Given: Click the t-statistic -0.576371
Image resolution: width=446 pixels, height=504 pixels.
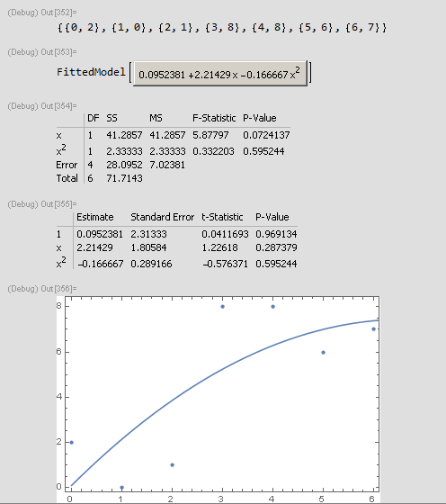Looking at the screenshot, I should click(225, 264).
